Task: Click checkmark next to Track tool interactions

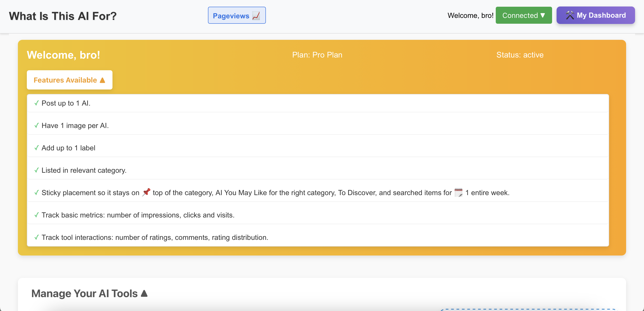Action: (x=36, y=237)
